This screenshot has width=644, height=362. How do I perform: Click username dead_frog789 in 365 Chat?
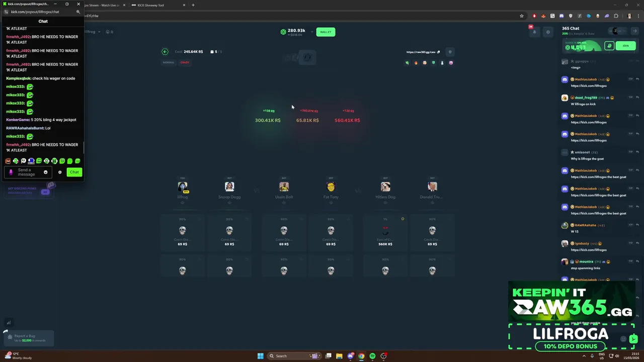pyautogui.click(x=586, y=98)
